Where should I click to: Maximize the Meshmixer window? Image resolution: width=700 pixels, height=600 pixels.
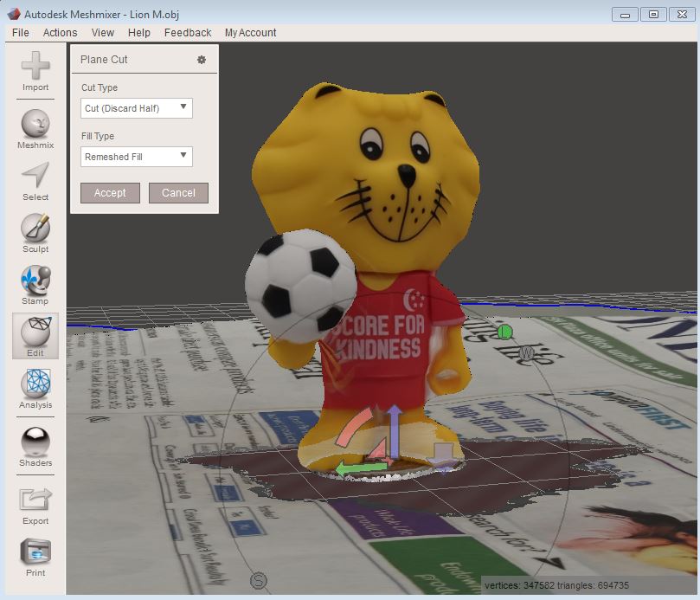[653, 15]
